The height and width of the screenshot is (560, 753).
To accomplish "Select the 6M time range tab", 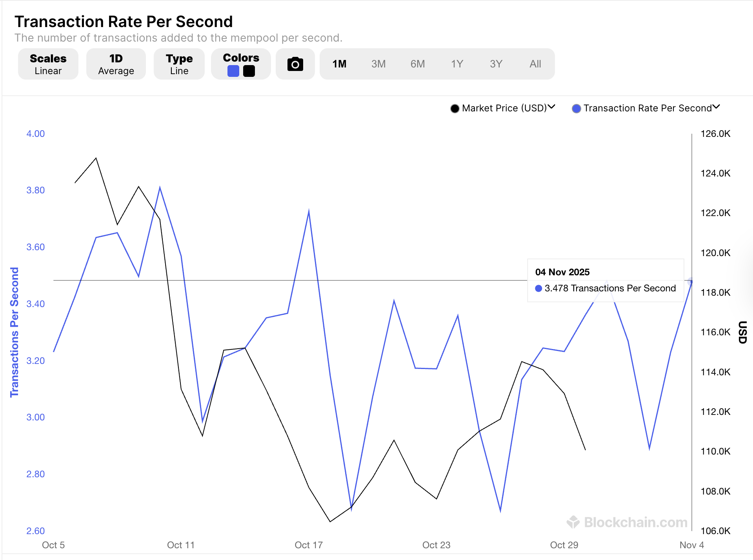I will (x=418, y=64).
